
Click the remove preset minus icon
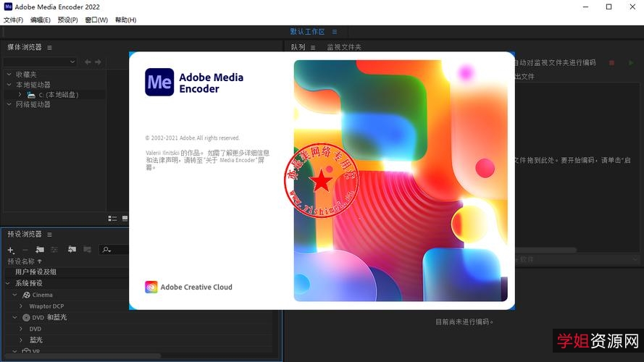click(x=25, y=250)
